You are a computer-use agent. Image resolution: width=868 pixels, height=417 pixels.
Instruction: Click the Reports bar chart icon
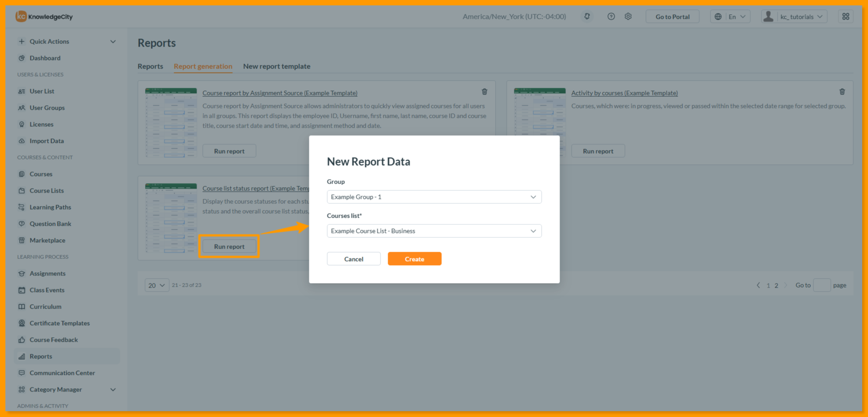coord(21,356)
